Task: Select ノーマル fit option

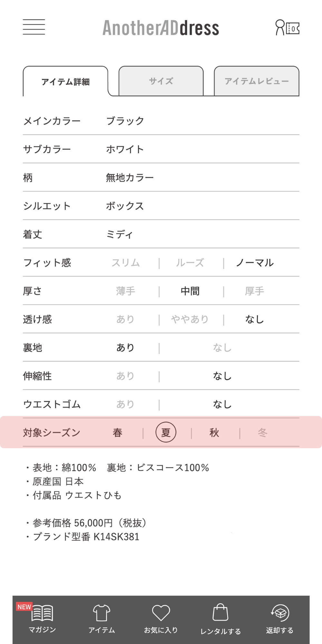Action: click(255, 263)
